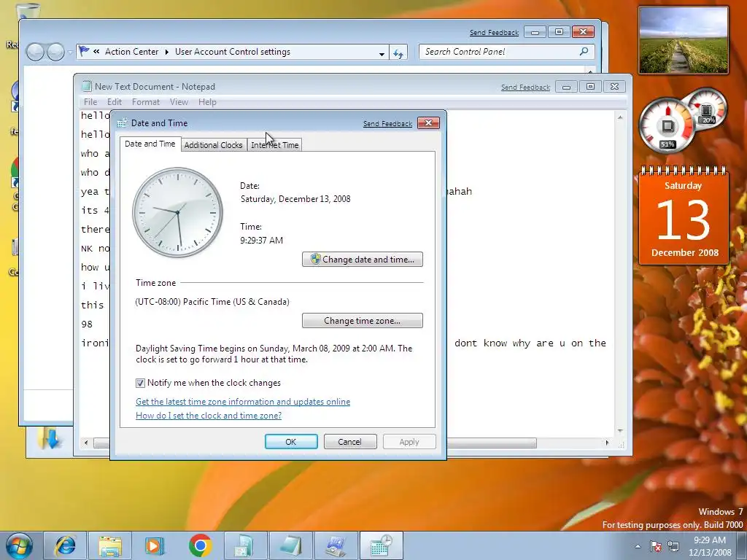Open the Notepad File menu
This screenshot has height=560, width=747.
click(90, 102)
